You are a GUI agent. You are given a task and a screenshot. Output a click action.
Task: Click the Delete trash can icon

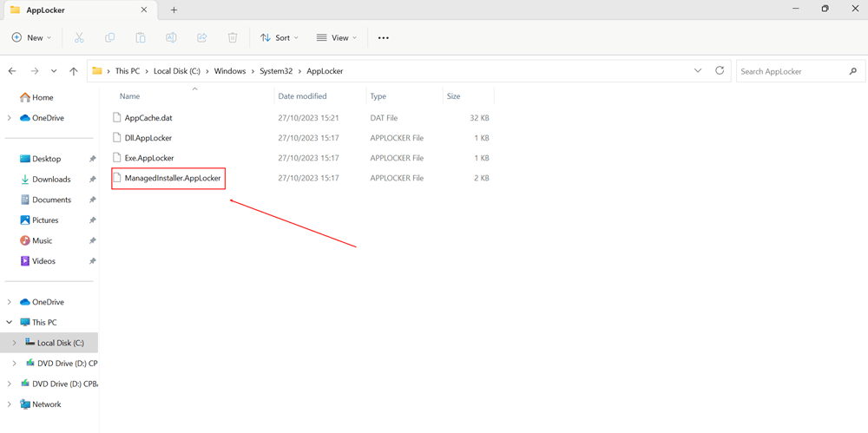point(233,37)
